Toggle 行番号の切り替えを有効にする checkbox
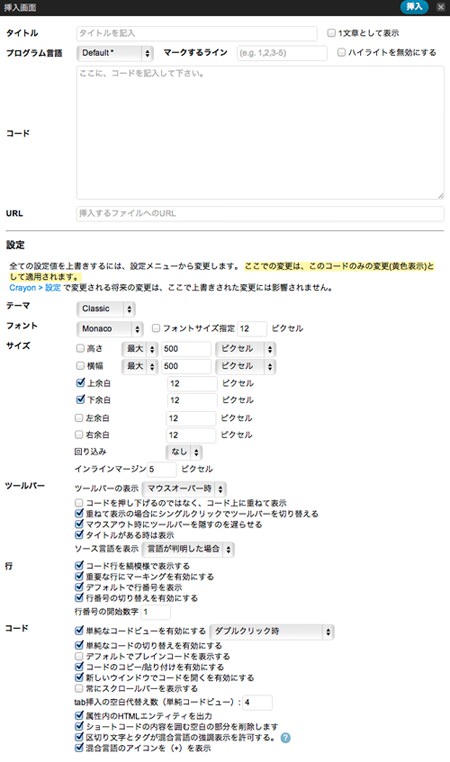This screenshot has height=762, width=450. click(79, 598)
